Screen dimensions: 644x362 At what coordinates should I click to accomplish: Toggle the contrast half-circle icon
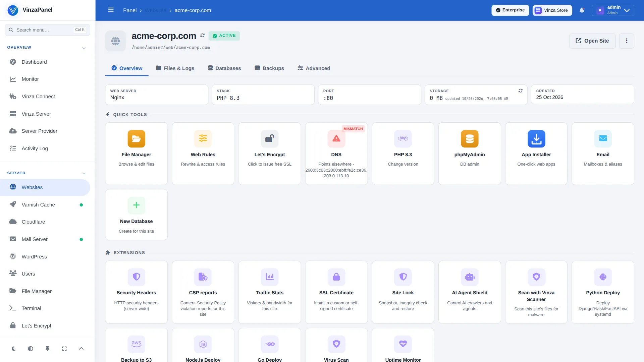[x=31, y=349]
